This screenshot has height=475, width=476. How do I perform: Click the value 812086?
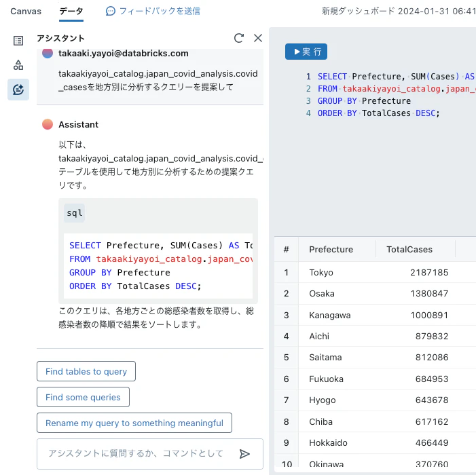point(432,358)
